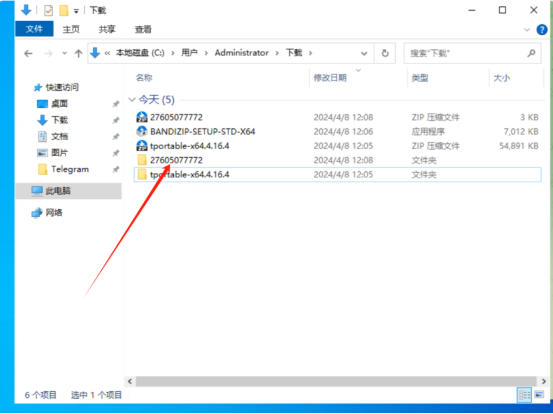Screen dimensions: 553x414
Task: Refresh the folder view
Action: pos(385,53)
